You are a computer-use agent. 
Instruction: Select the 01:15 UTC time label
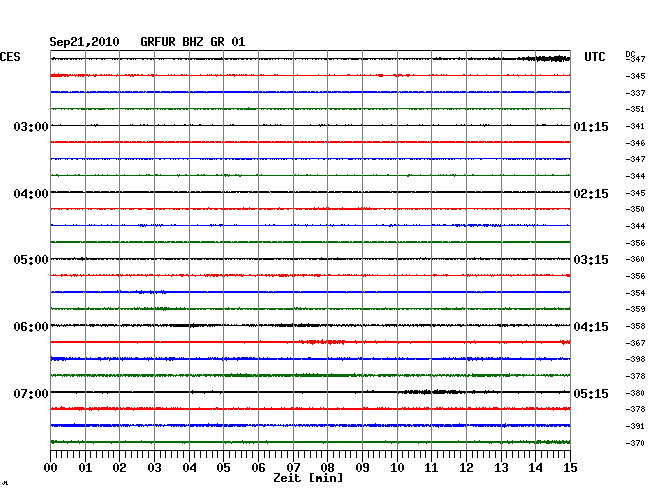(591, 126)
